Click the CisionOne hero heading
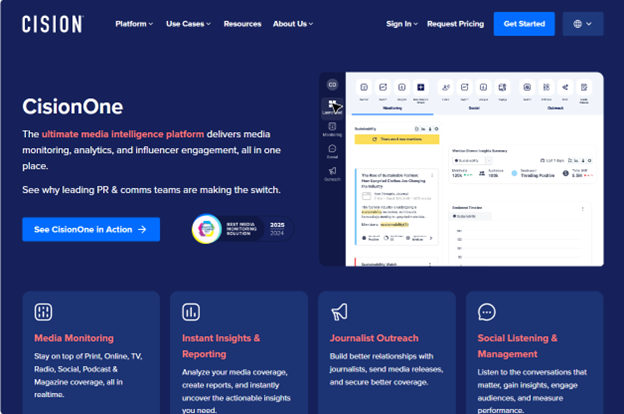Viewport: 624px width, 414px height. point(73,107)
